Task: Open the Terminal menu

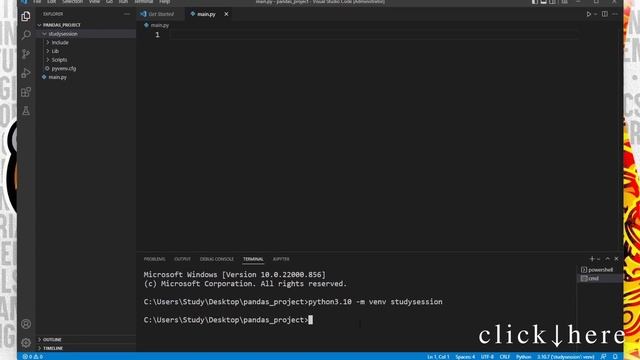Action: (x=144, y=2)
